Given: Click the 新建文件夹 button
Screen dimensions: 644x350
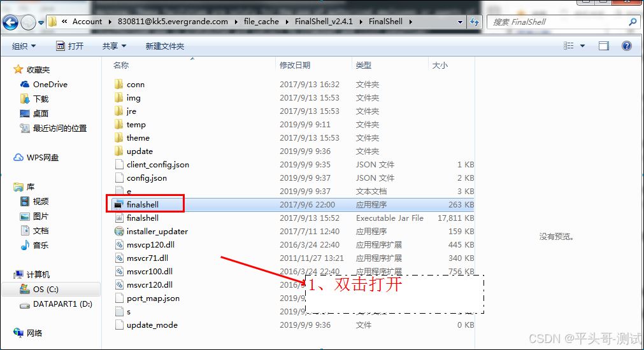Looking at the screenshot, I should (x=165, y=46).
